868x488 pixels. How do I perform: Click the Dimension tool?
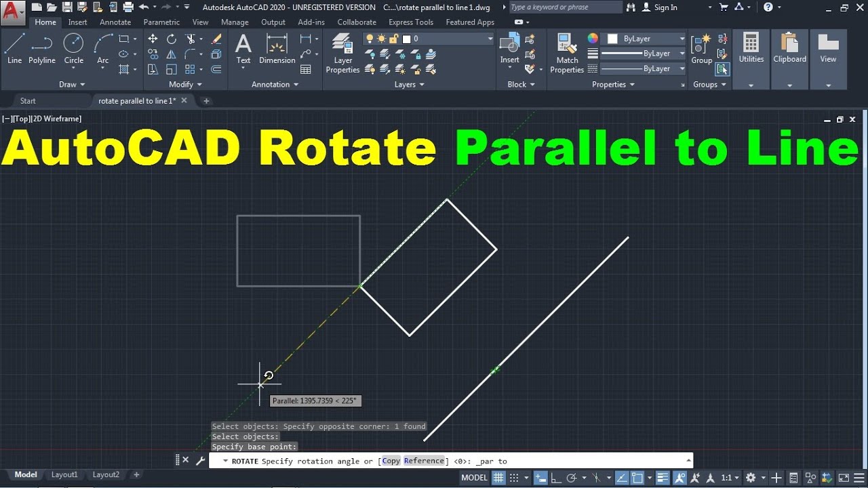pyautogui.click(x=277, y=49)
